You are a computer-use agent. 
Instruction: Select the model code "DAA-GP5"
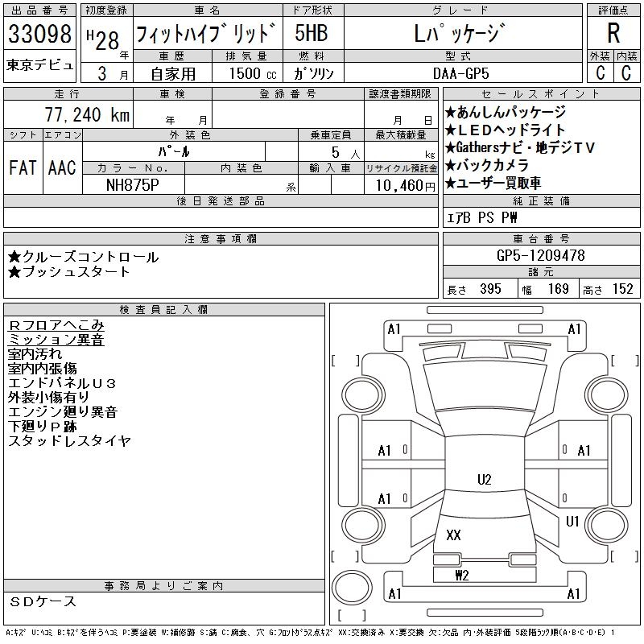tap(460, 73)
